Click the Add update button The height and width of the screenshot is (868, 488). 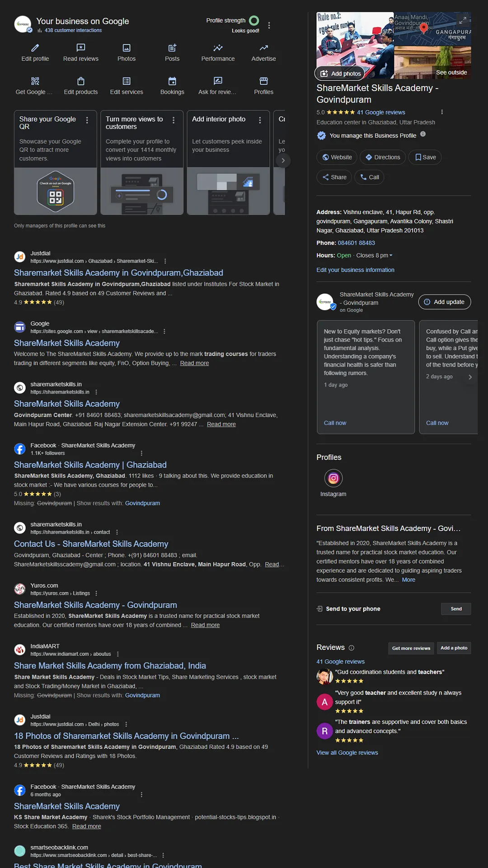point(445,302)
